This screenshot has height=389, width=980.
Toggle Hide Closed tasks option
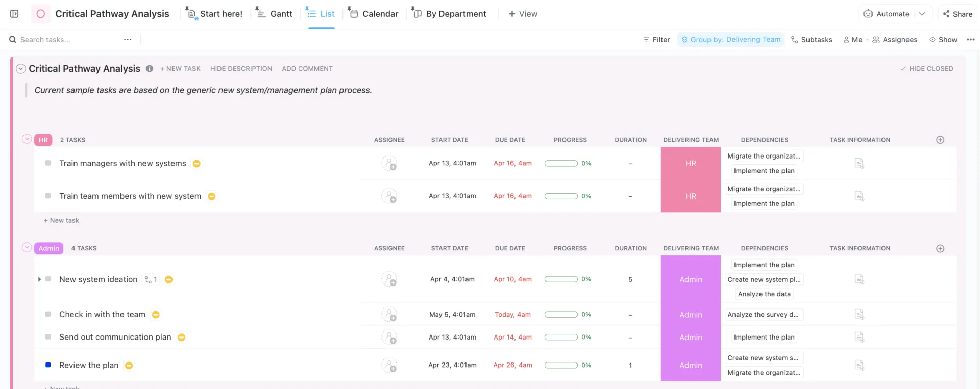tap(926, 68)
